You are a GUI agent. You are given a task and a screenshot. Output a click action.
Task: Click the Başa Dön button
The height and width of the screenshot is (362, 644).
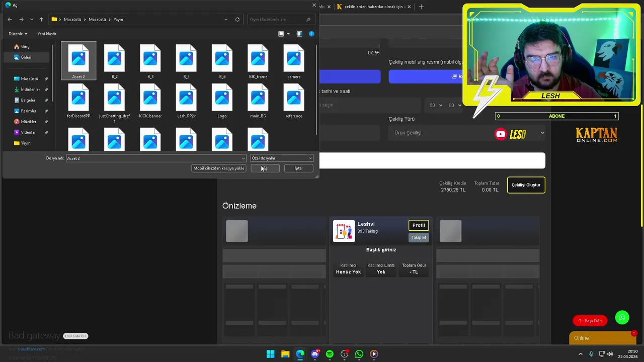(590, 321)
